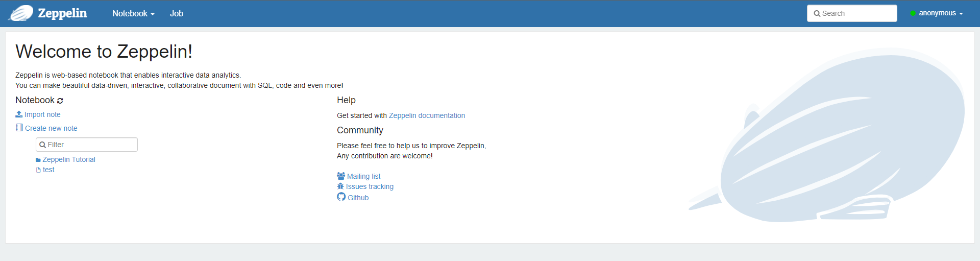980x261 pixels.
Task: Click the Zeppelin brand name
Action: pyautogui.click(x=62, y=13)
